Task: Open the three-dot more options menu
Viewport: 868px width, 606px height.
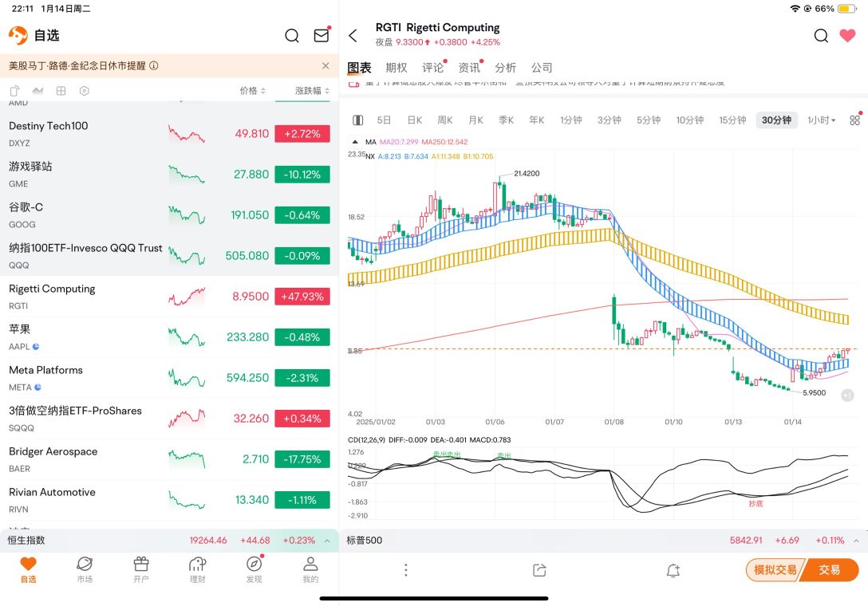Action: coord(406,570)
